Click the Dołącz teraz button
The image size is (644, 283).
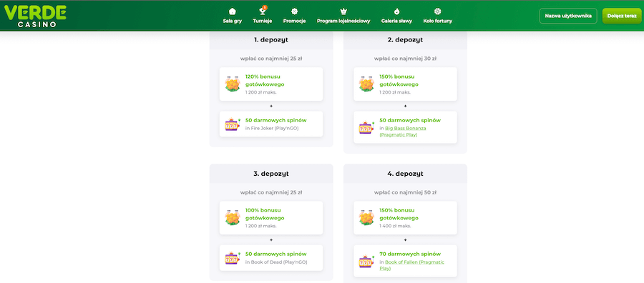point(622,16)
